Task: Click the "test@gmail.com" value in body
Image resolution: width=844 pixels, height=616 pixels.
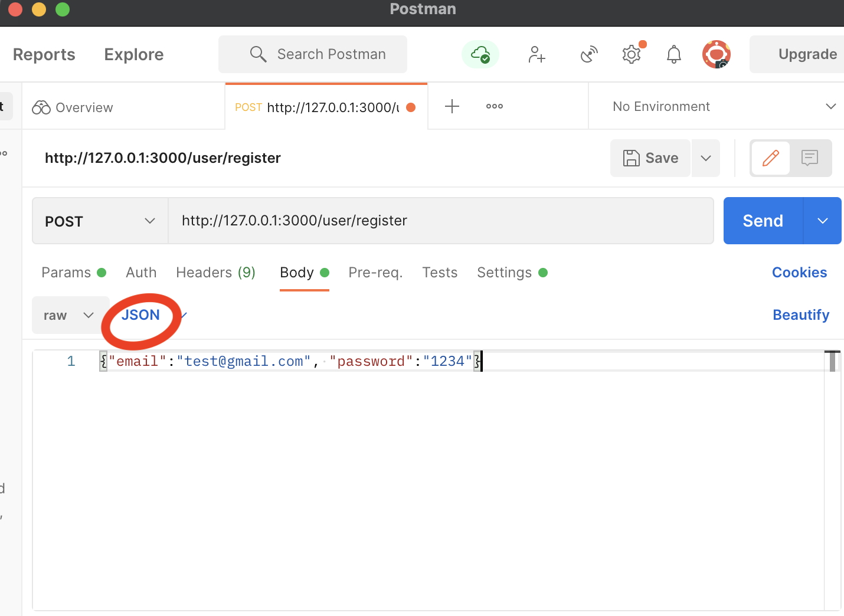Action: coord(244,361)
